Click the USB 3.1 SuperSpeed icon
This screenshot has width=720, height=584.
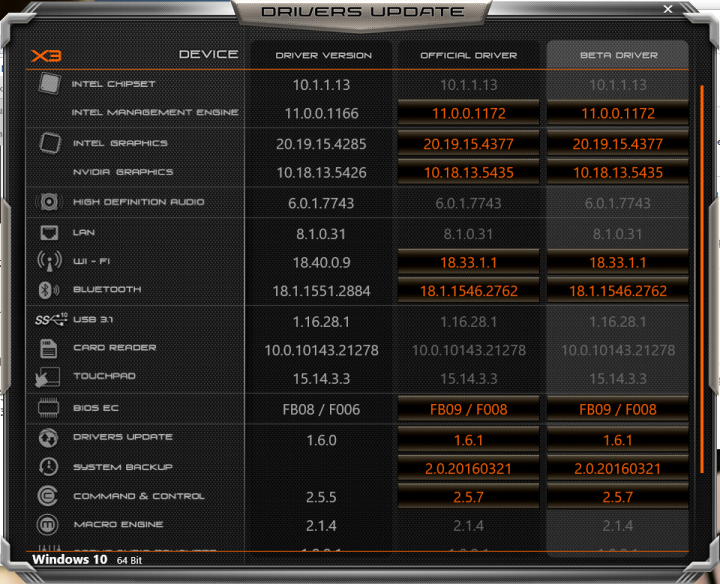51,319
